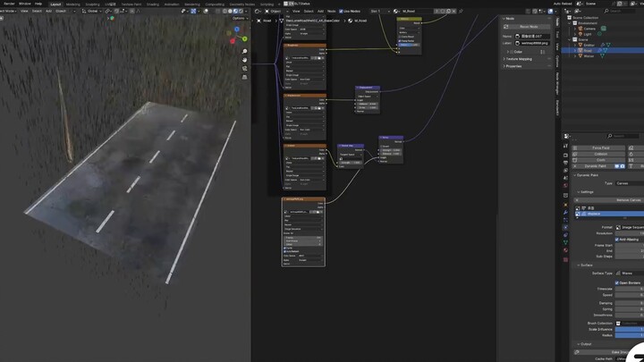Image resolution: width=644 pixels, height=362 pixels.
Task: Open the Modifiers wrench properties tab
Action: pyautogui.click(x=566, y=214)
